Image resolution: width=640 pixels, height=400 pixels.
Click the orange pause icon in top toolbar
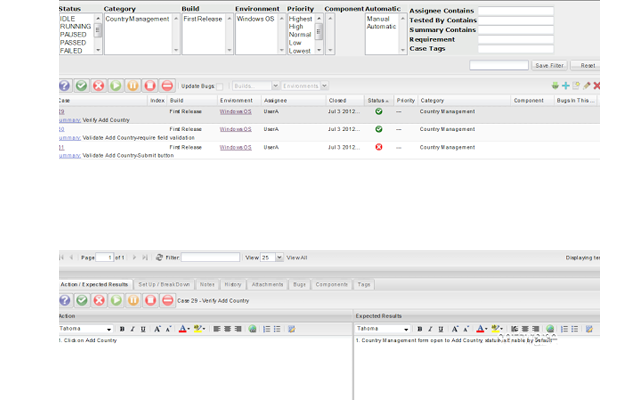coord(133,86)
